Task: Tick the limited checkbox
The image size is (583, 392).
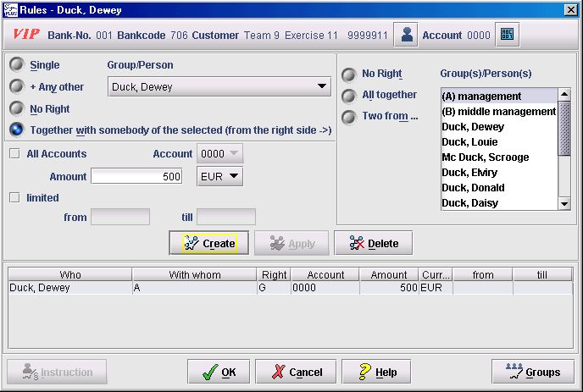Action: (14, 198)
